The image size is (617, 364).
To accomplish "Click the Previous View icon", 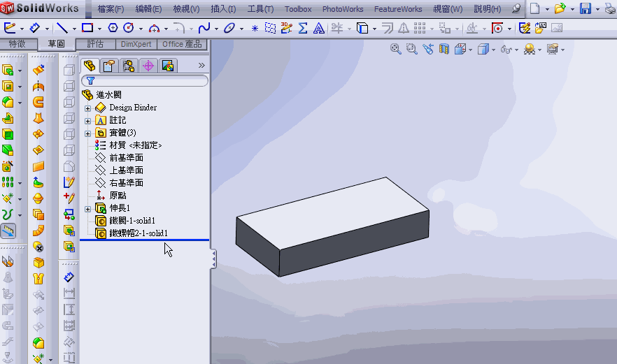I will (428, 49).
